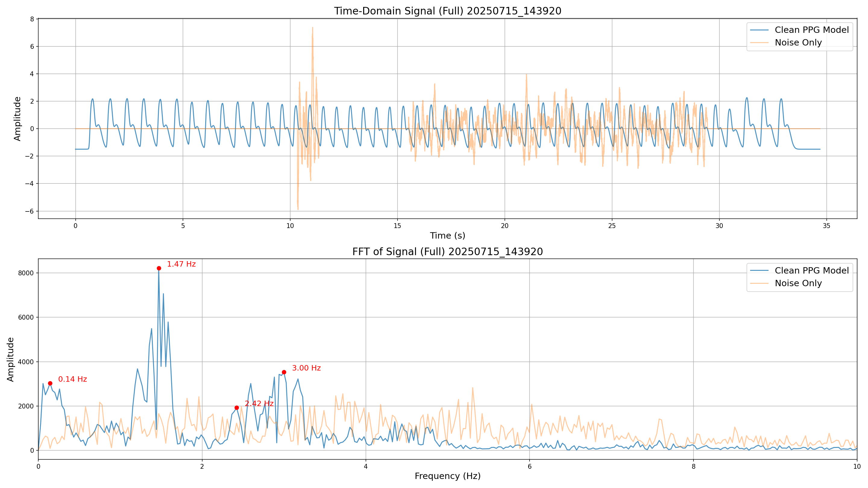Screen dimensions: 868x488
Task: Click blue line swatch in top legend
Action: tap(759, 30)
